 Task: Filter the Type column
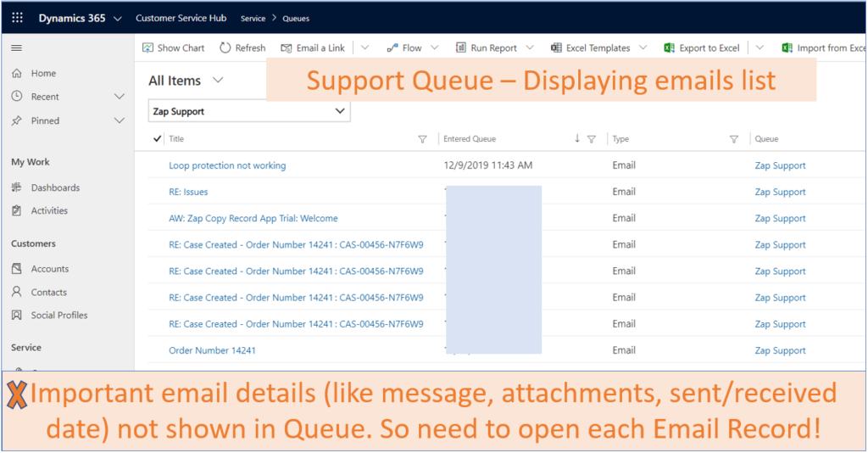[x=734, y=140]
